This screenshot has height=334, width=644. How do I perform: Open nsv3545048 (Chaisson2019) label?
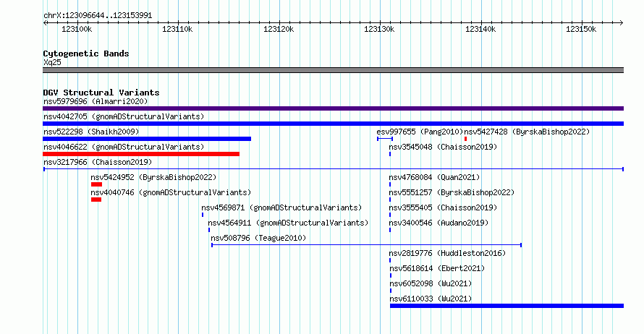(443, 147)
